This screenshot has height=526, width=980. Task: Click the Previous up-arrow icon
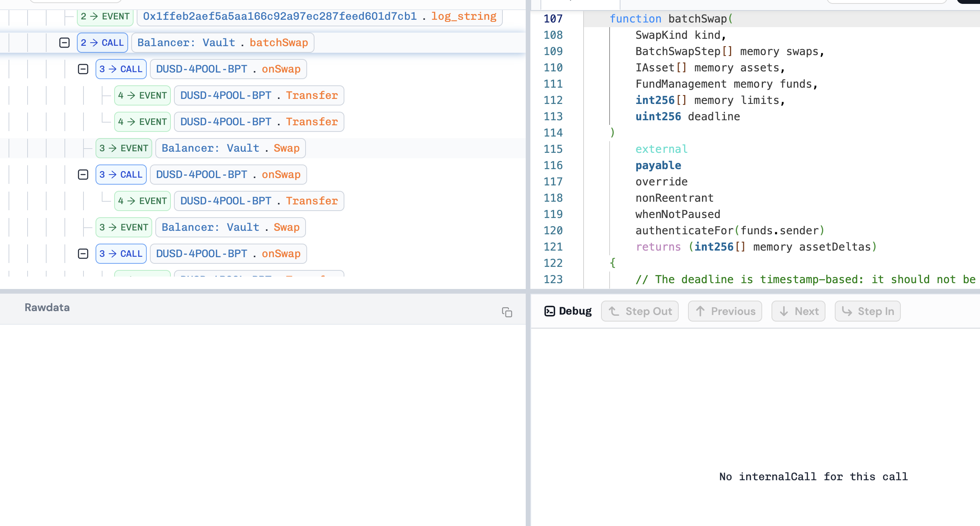coord(700,311)
